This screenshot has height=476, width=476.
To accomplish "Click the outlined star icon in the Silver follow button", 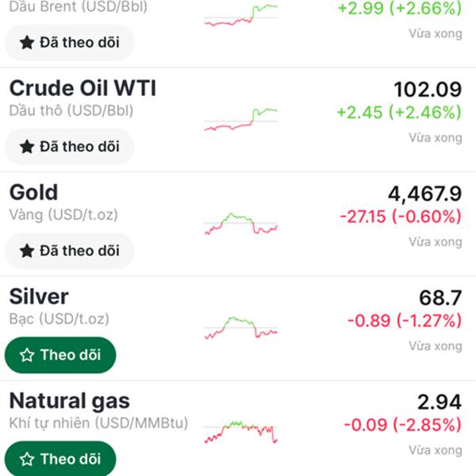I will coord(27,355).
